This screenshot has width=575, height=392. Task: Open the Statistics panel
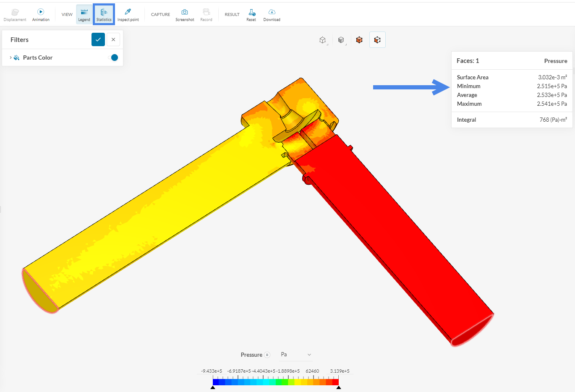tap(103, 14)
